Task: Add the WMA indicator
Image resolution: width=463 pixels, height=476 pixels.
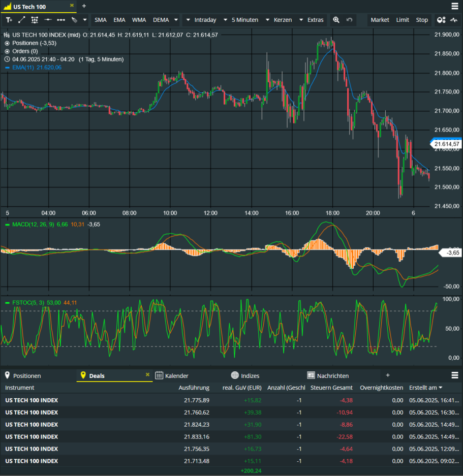Action: click(x=139, y=20)
